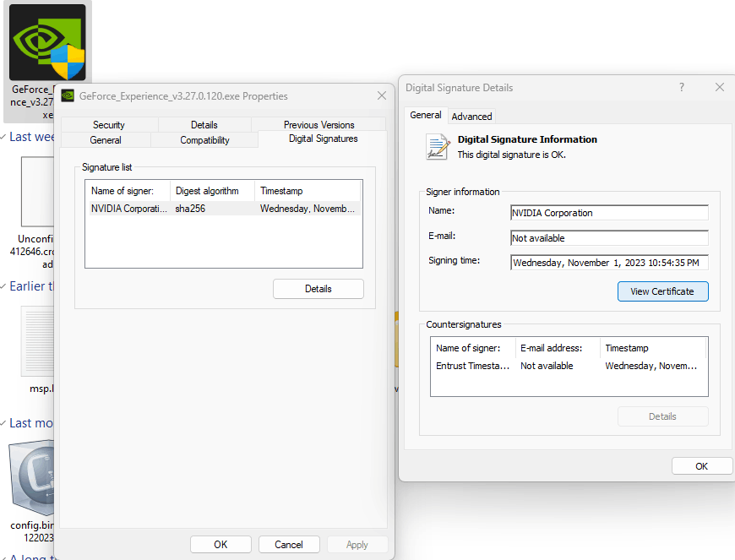Collapse the Last week file group

pyautogui.click(x=4, y=137)
